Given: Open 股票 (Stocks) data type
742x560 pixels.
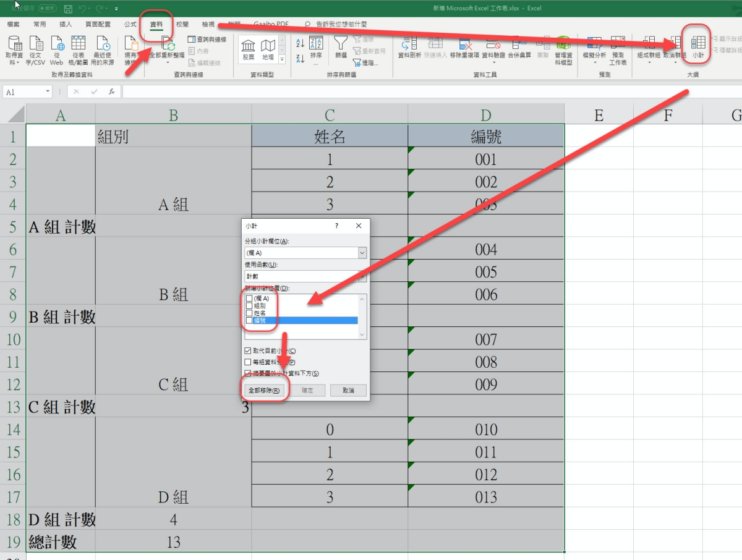Looking at the screenshot, I should pyautogui.click(x=248, y=49).
